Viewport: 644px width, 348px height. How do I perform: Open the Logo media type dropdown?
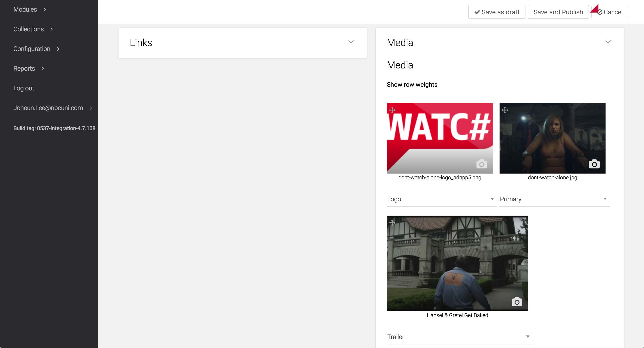point(441,199)
